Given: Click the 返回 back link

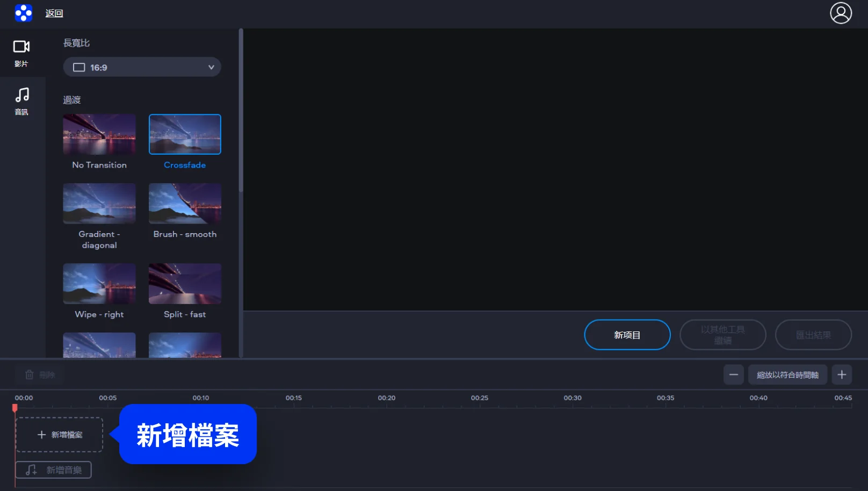Looking at the screenshot, I should 54,13.
